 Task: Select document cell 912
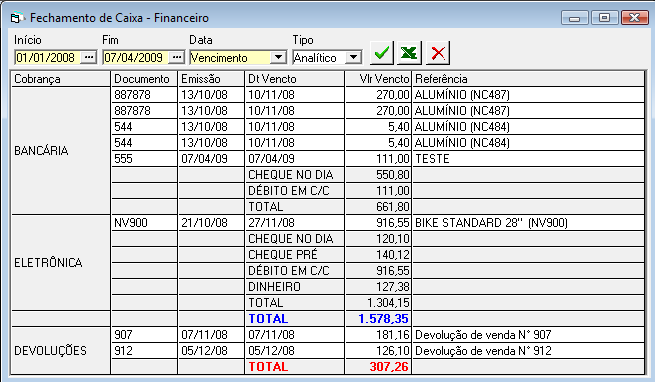pyautogui.click(x=145, y=351)
